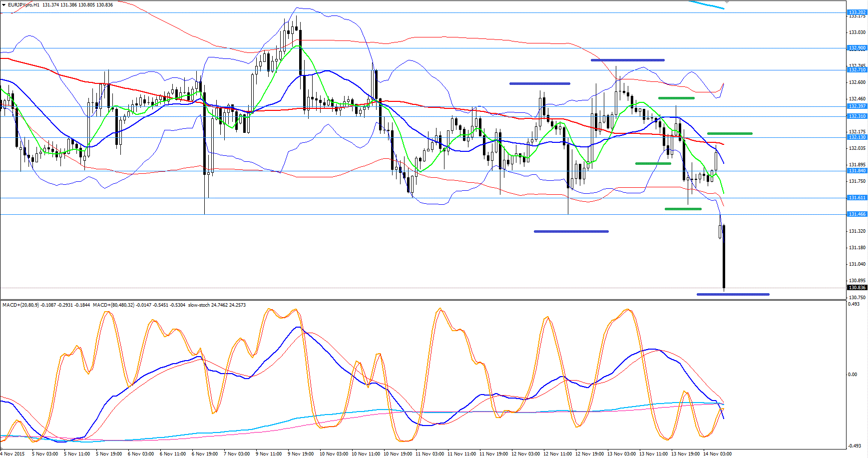Click the 132.710 price level label
The height and width of the screenshot is (458, 868).
point(857,70)
